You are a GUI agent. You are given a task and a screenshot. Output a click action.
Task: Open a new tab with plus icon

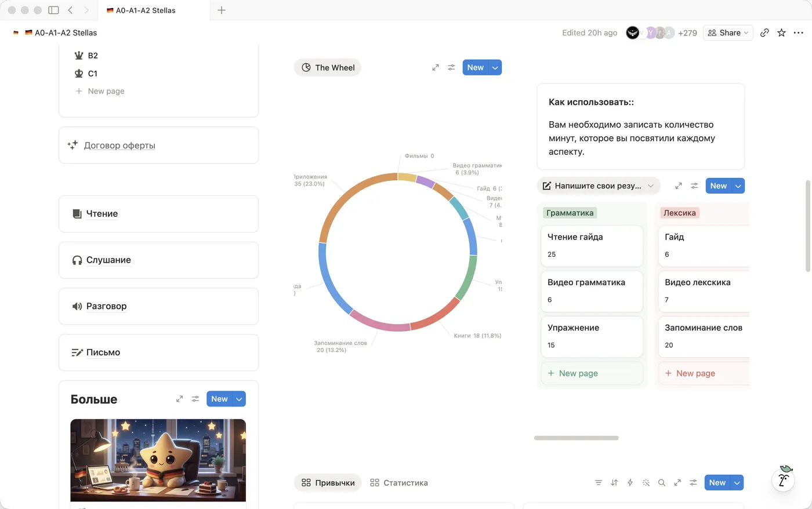222,10
